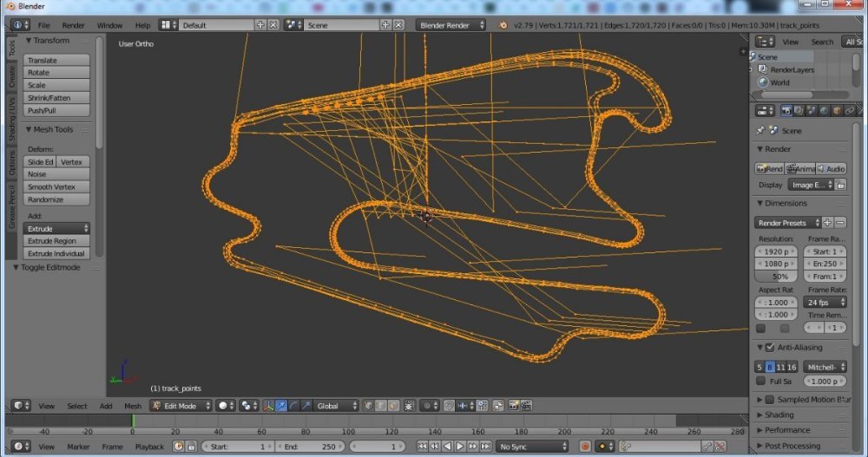Add a render preset with plus
Viewport: 868px width, 457px height.
click(827, 223)
